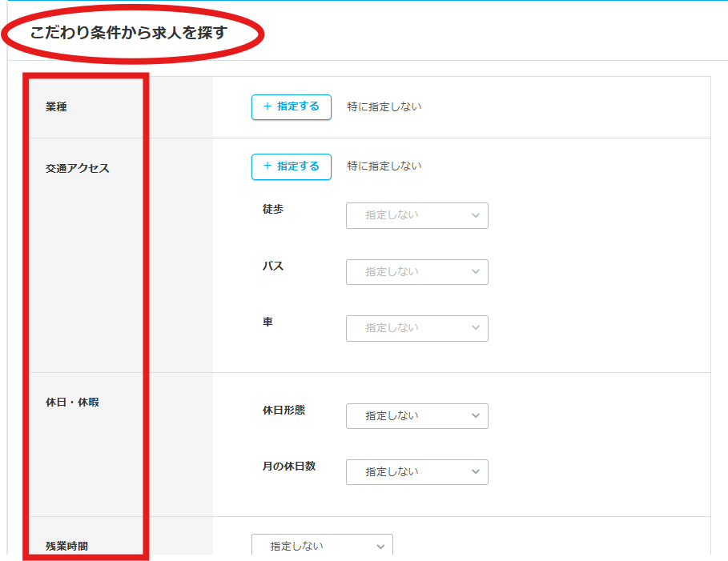Open the 徒歩 walking time dropdown

tap(416, 215)
